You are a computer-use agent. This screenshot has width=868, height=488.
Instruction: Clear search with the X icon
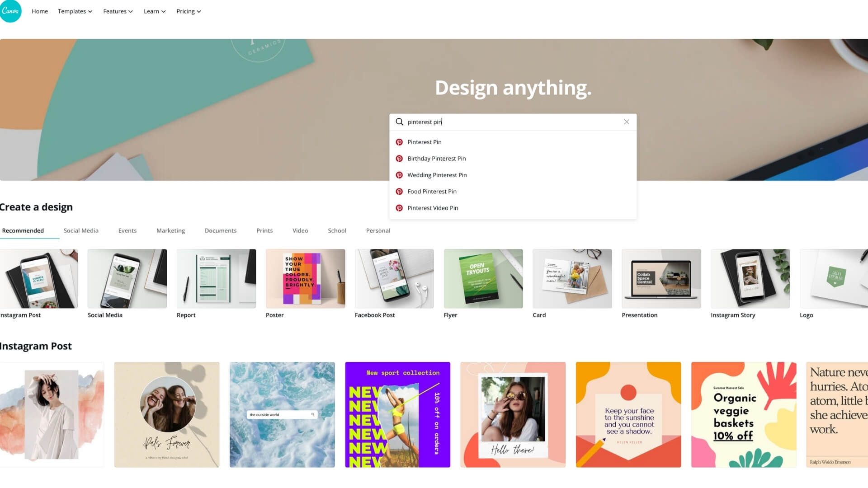[627, 122]
